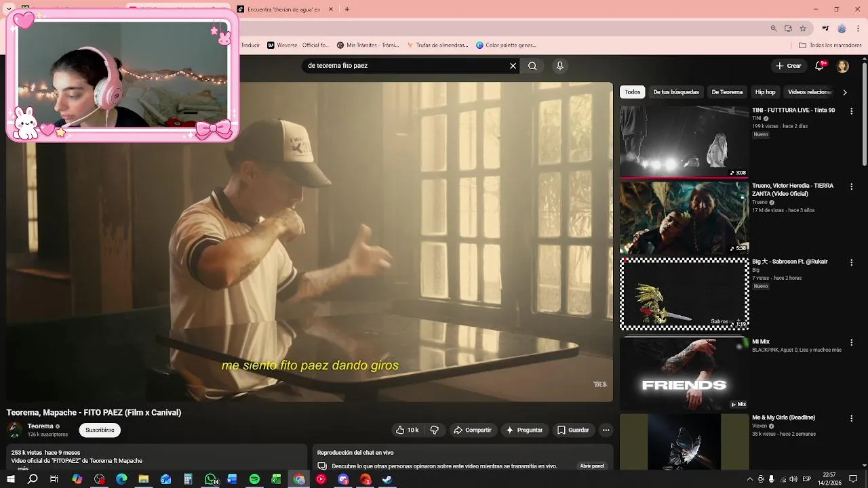Viewport: 868px width, 488px height.
Task: Open Windows Start menu
Action: 11,479
